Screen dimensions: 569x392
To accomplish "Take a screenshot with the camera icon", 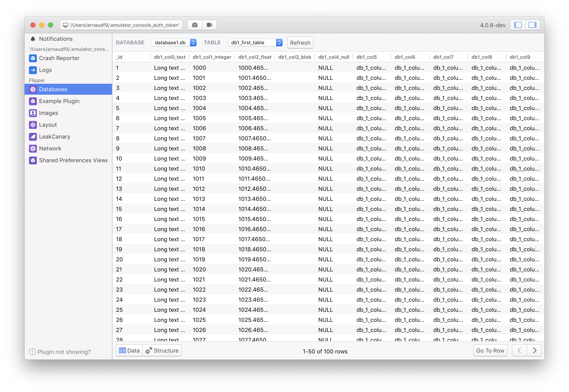I will pos(194,25).
